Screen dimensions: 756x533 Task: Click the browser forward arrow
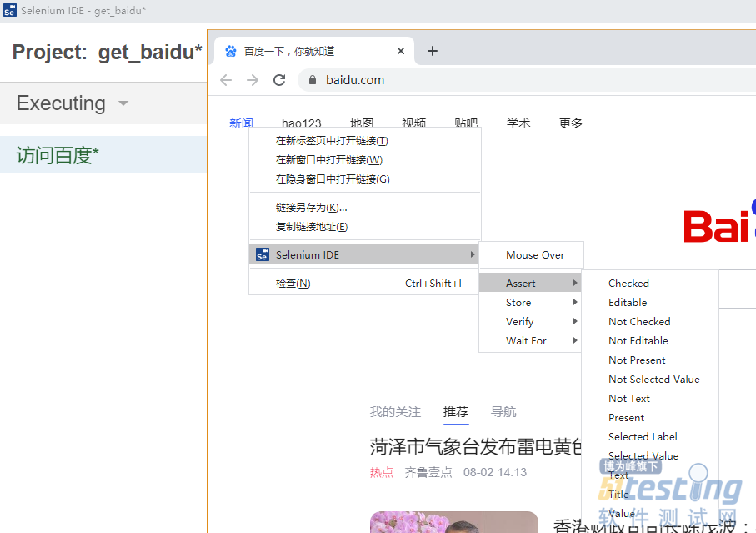click(x=253, y=80)
